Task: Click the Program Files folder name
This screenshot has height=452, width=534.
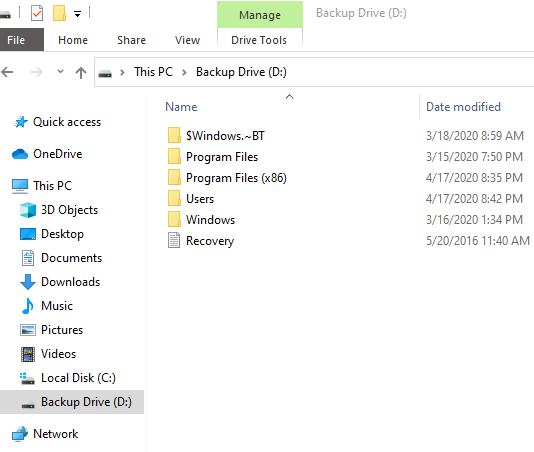Action: tap(222, 157)
